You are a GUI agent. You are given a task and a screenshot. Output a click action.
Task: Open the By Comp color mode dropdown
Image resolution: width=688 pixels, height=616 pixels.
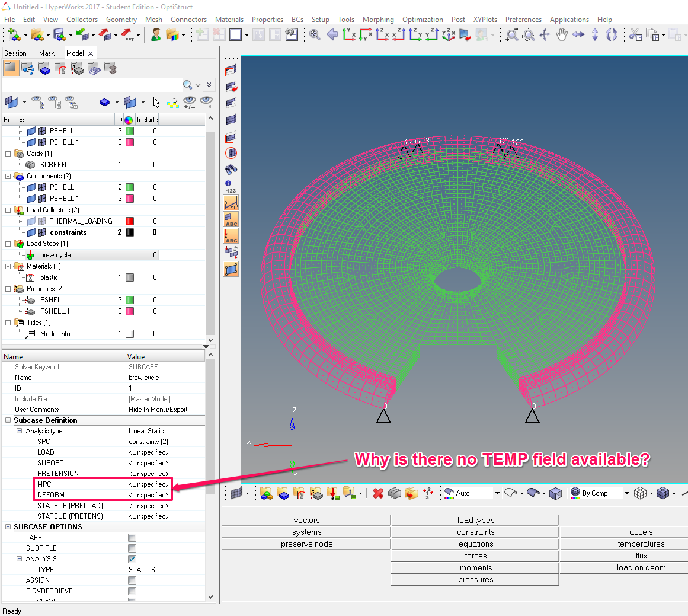tap(626, 493)
